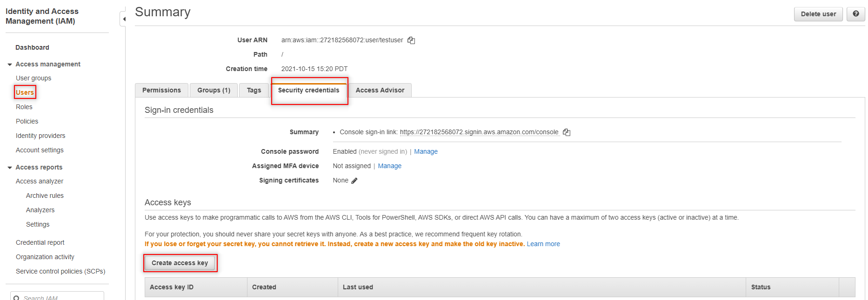
Task: Switch to the Permissions tab
Action: pyautogui.click(x=161, y=90)
